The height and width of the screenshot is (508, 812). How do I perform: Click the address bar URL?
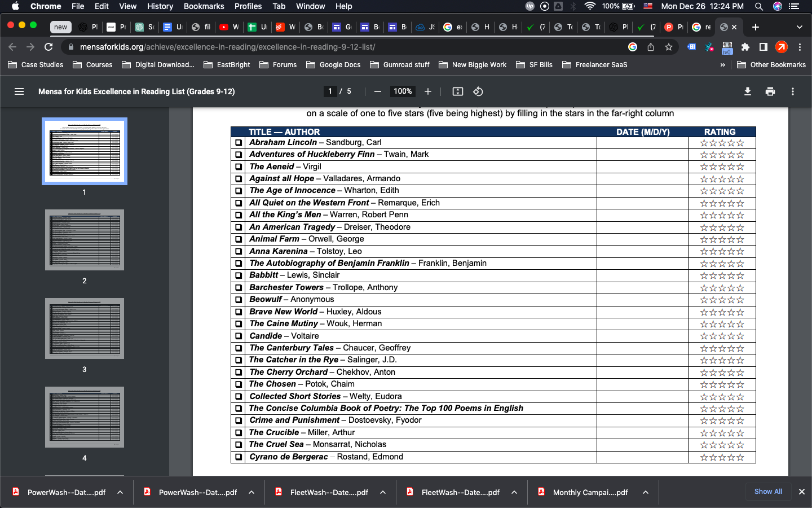[x=227, y=47]
